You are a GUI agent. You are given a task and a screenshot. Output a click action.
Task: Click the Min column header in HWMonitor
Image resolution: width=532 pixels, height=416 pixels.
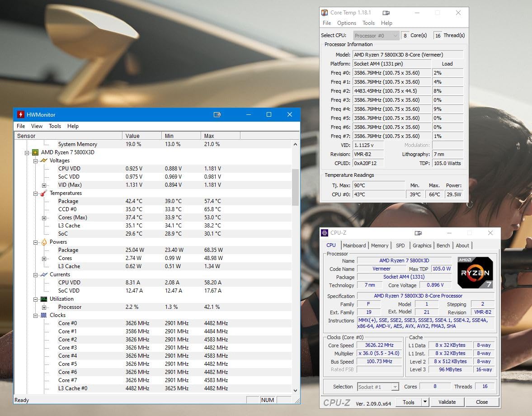tap(181, 136)
